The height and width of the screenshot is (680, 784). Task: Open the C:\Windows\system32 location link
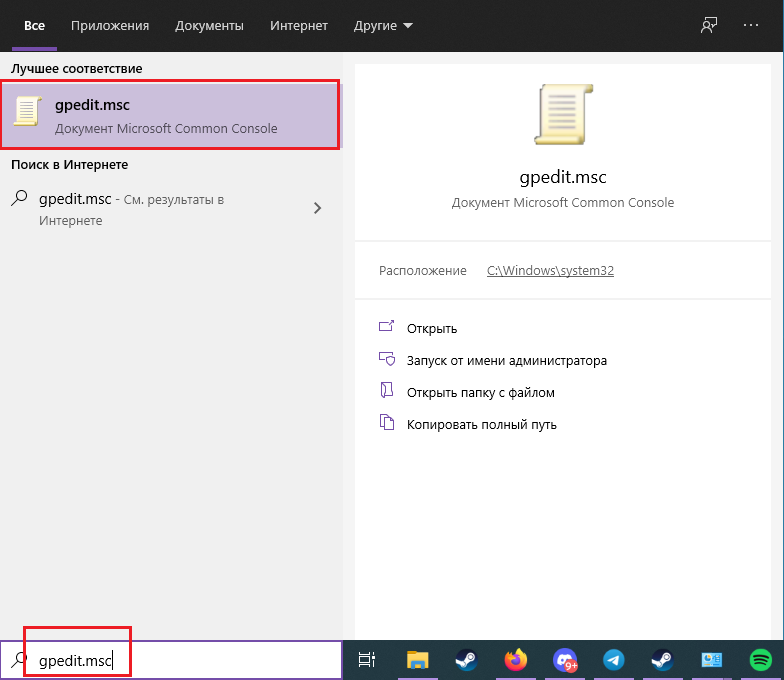pyautogui.click(x=550, y=270)
